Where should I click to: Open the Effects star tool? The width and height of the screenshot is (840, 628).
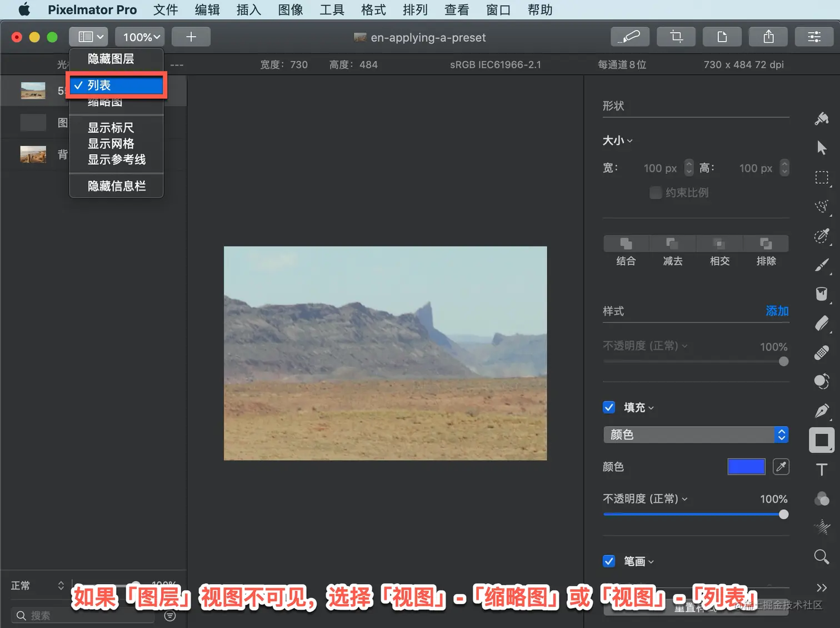point(822,527)
